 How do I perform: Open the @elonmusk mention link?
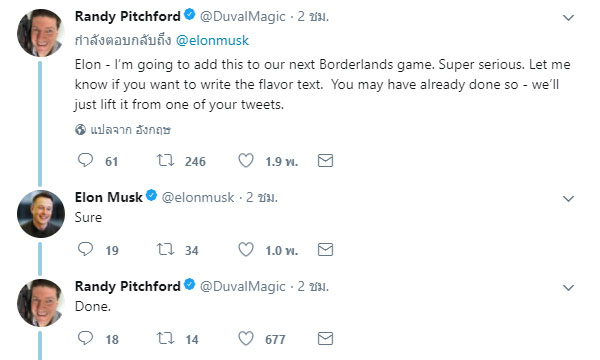point(212,41)
